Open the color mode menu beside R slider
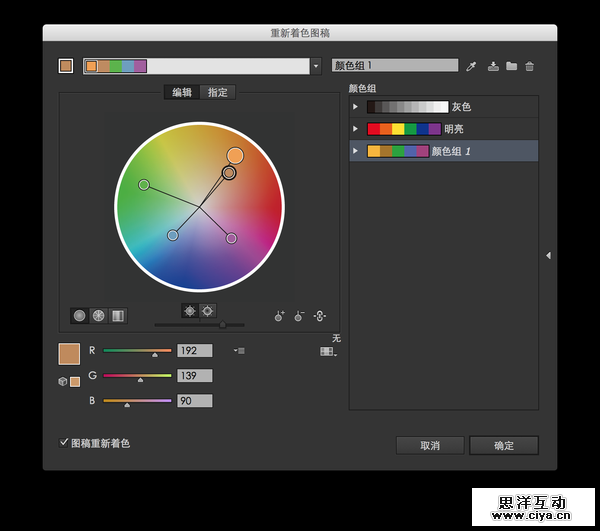 [239, 351]
